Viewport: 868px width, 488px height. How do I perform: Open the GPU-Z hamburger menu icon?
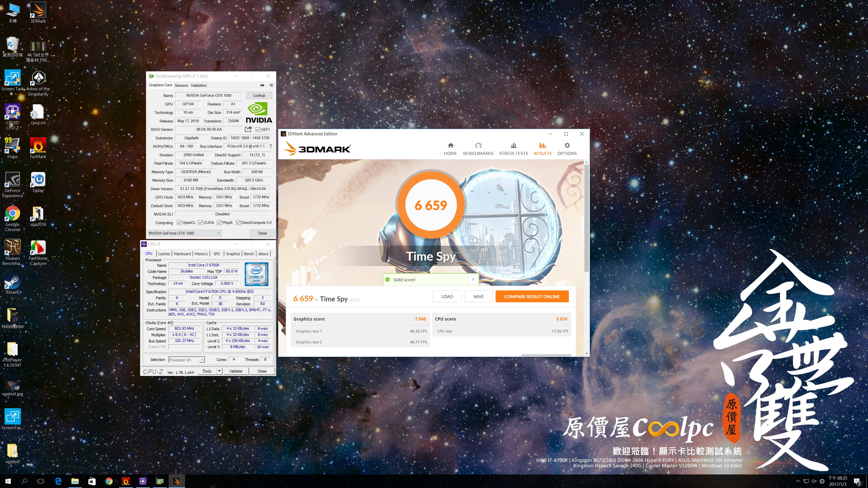point(271,85)
